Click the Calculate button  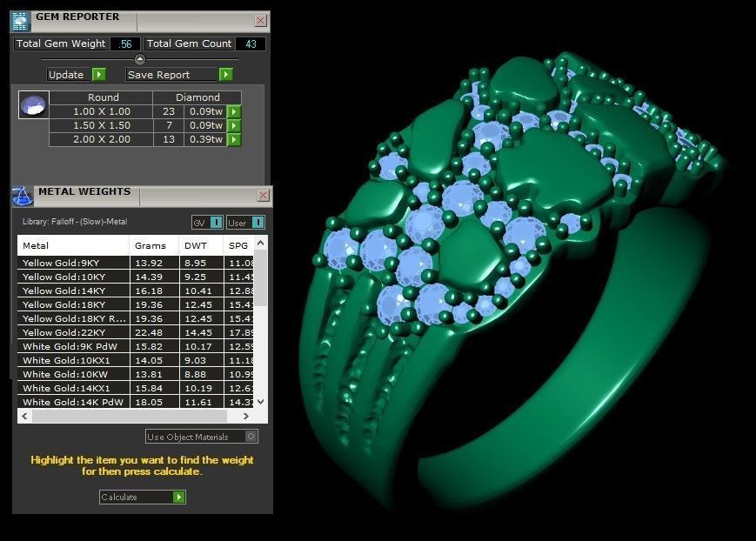(142, 498)
